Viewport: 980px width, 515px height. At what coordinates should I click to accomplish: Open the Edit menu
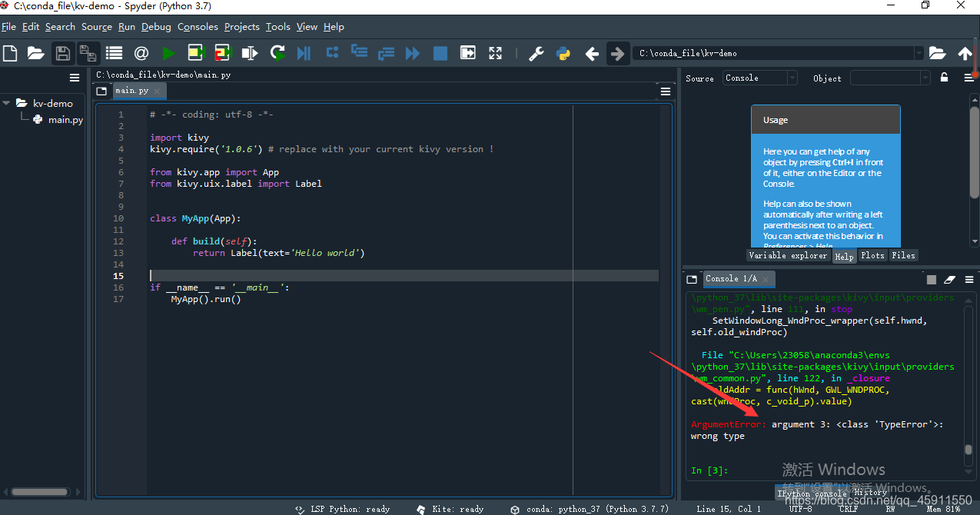pyautogui.click(x=31, y=26)
